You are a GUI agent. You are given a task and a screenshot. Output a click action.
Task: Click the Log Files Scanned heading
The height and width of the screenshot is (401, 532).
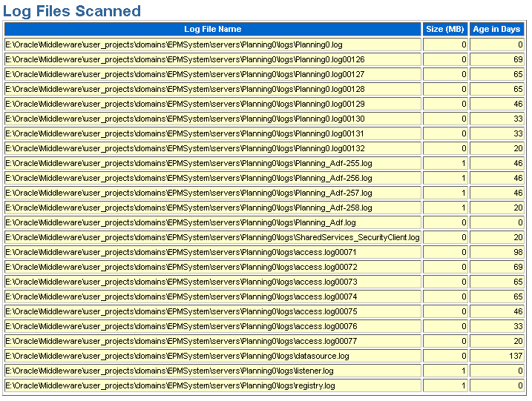click(x=72, y=11)
